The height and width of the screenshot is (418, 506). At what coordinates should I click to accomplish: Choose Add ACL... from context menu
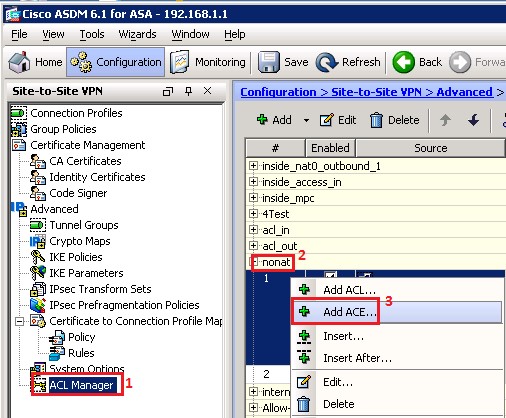tap(397, 290)
